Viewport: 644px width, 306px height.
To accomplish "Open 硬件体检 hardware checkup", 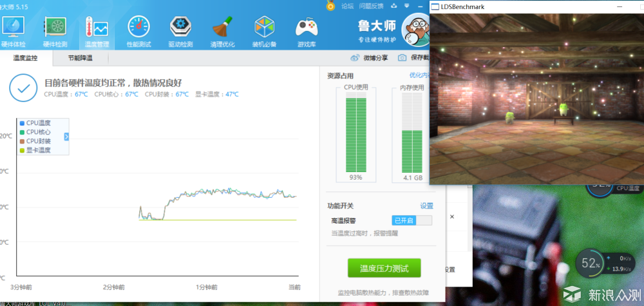I will click(x=13, y=32).
